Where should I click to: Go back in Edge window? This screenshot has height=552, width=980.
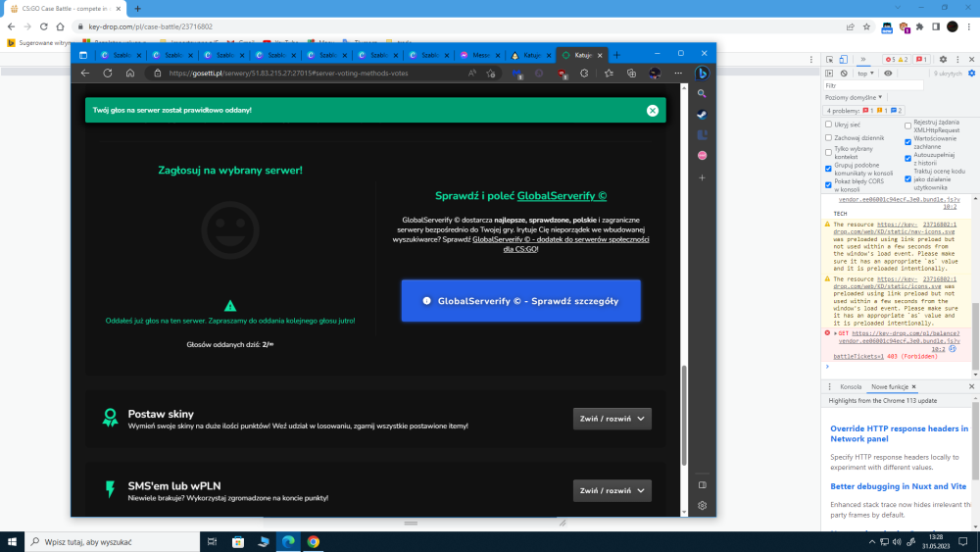pos(85,74)
